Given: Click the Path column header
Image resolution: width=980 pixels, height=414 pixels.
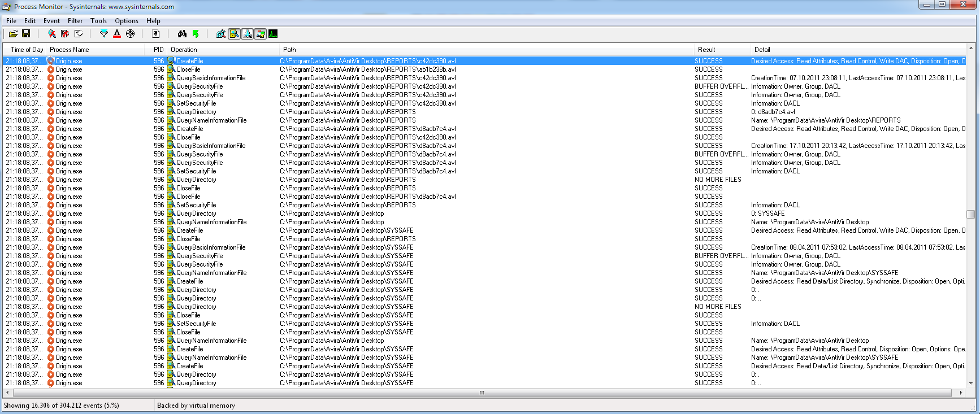Looking at the screenshot, I should point(486,50).
